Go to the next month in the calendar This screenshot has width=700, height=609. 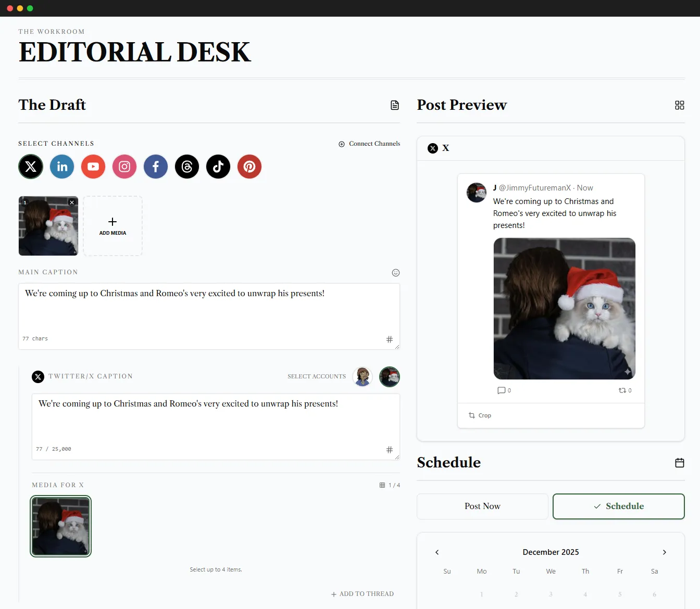665,552
